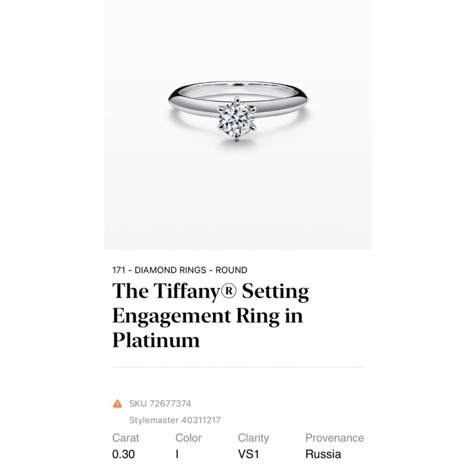The width and height of the screenshot is (476, 476).
Task: Click the Engagement Ring in title line
Action: (208, 317)
